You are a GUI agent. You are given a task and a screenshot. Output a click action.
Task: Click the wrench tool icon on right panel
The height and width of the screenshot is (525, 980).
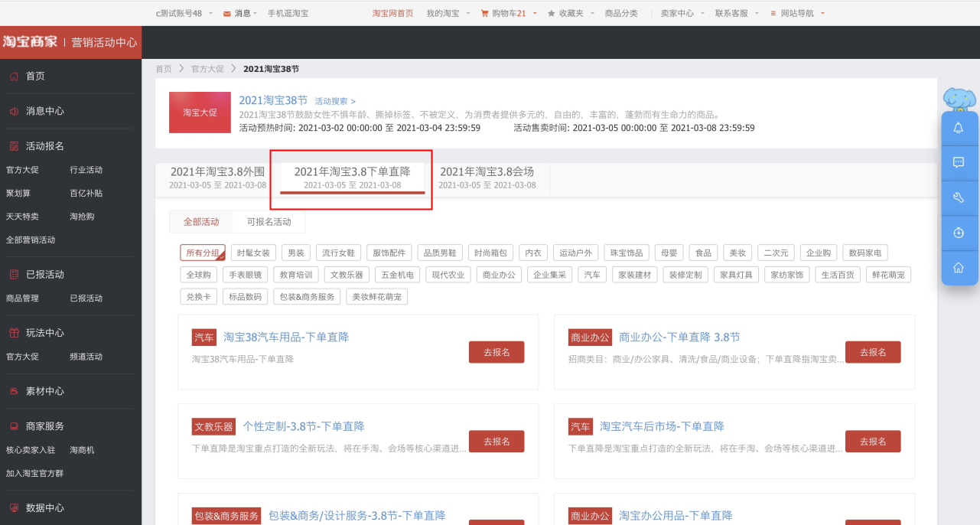[959, 197]
